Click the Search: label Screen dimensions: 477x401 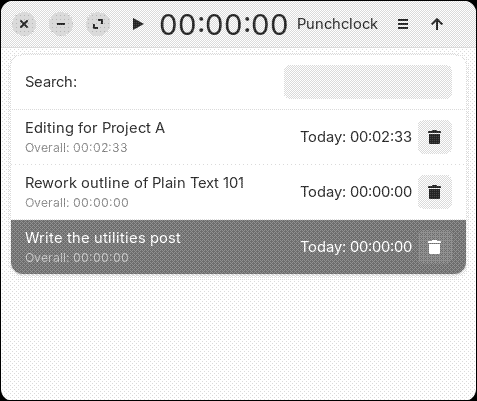click(x=51, y=82)
